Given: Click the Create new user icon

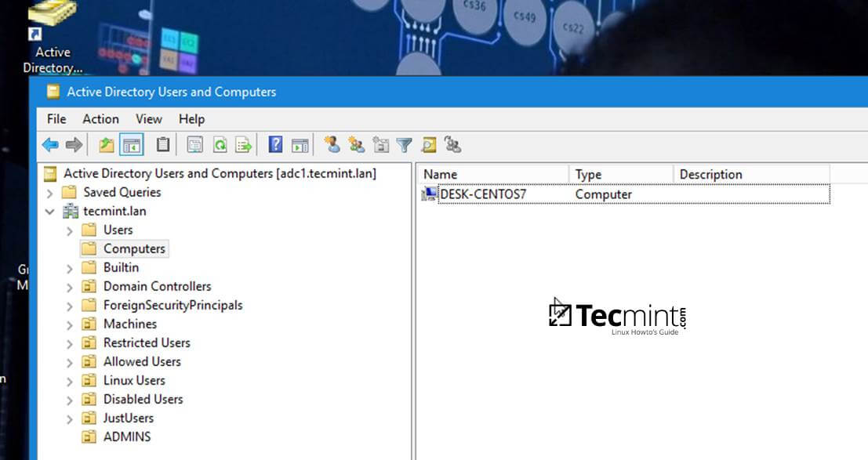Looking at the screenshot, I should pyautogui.click(x=332, y=144).
